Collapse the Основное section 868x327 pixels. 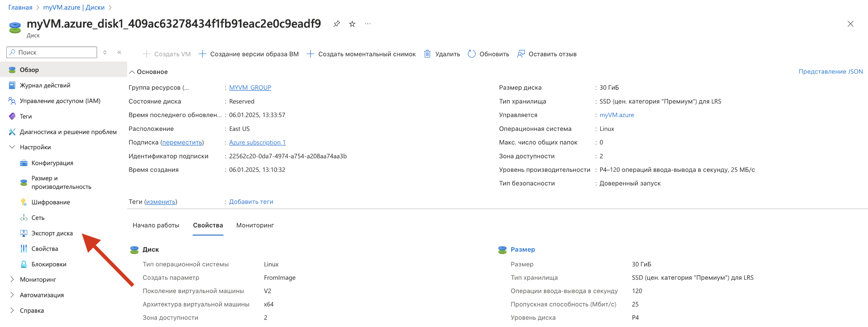click(x=132, y=72)
